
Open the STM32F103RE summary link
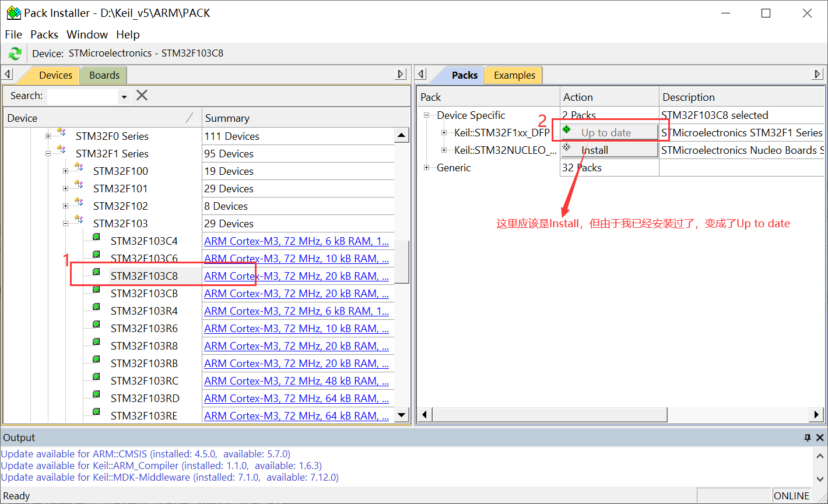[296, 415]
